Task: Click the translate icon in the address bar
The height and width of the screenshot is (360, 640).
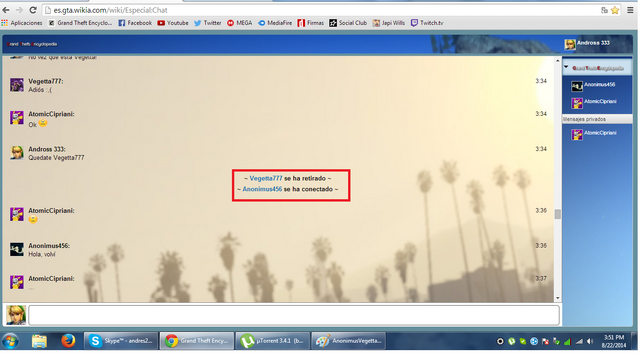Action: [x=604, y=10]
